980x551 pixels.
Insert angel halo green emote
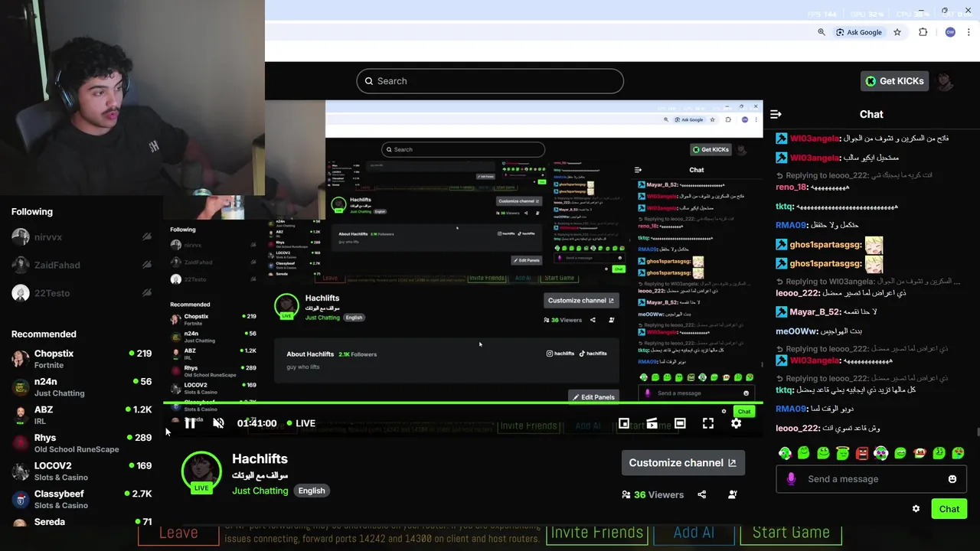pyautogui.click(x=842, y=453)
